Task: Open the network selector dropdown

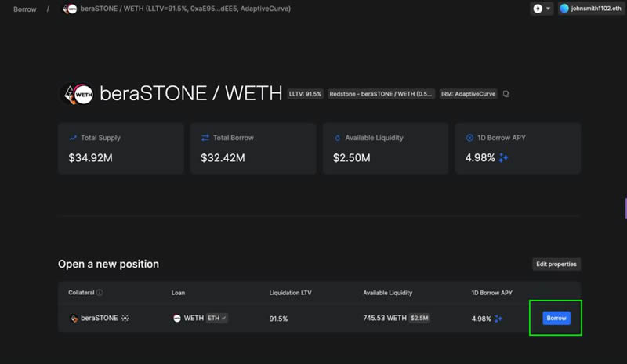Action: [x=542, y=9]
